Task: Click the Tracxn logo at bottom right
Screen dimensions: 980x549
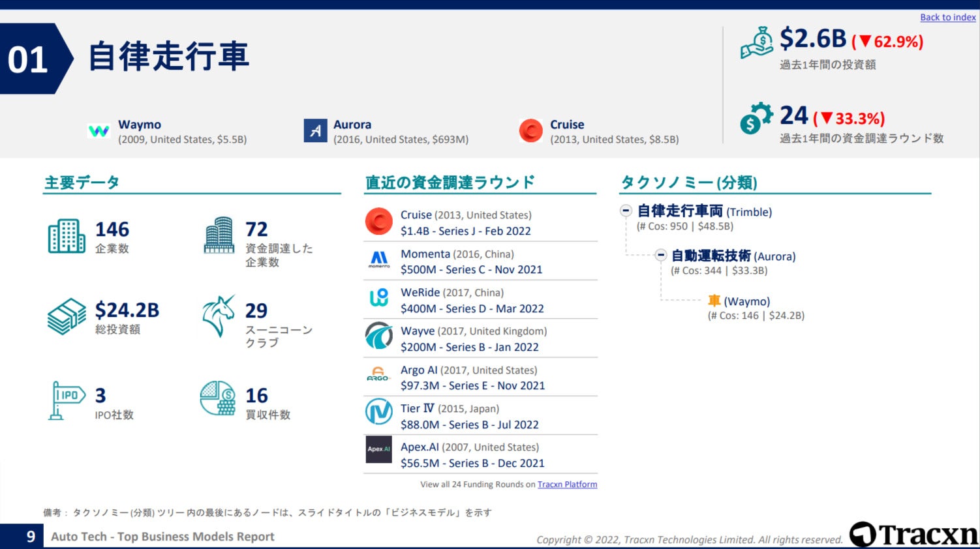Action: pyautogui.click(x=913, y=534)
